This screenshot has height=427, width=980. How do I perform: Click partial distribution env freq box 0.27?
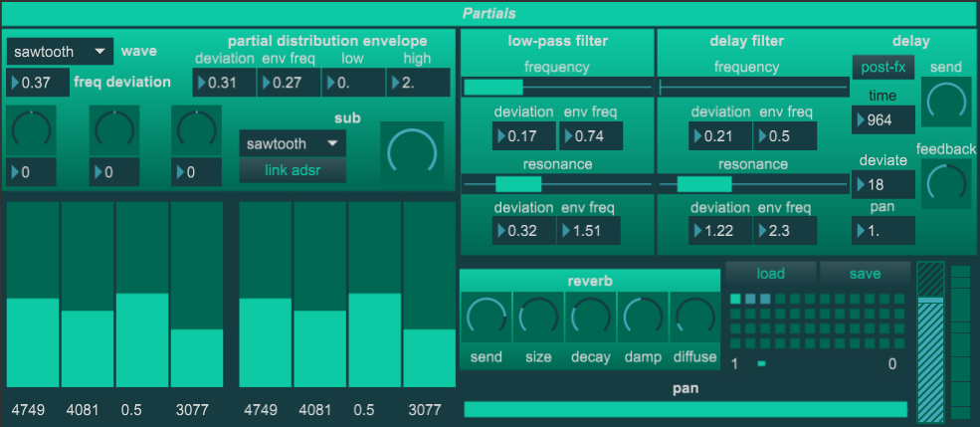click(289, 83)
